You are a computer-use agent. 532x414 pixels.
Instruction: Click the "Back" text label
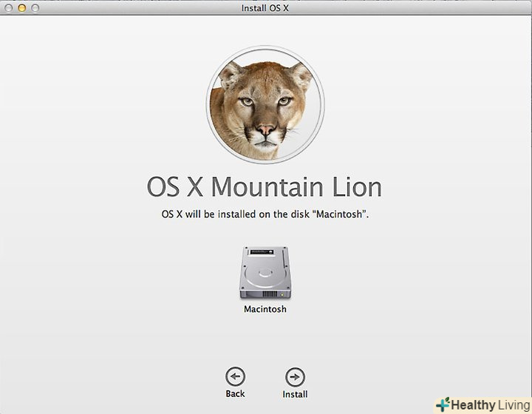click(x=235, y=394)
